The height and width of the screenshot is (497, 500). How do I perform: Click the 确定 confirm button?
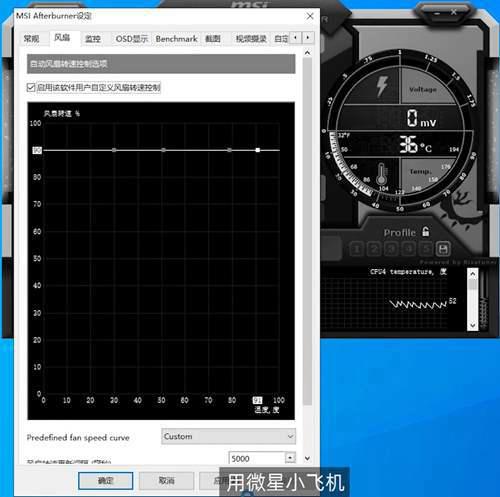(106, 480)
